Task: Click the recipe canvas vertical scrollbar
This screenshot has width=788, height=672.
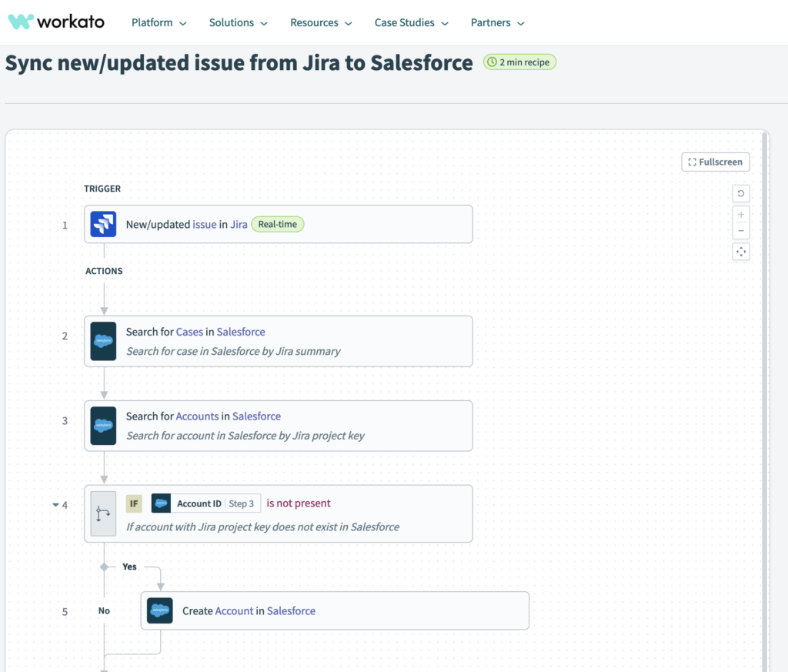Action: tap(764, 385)
